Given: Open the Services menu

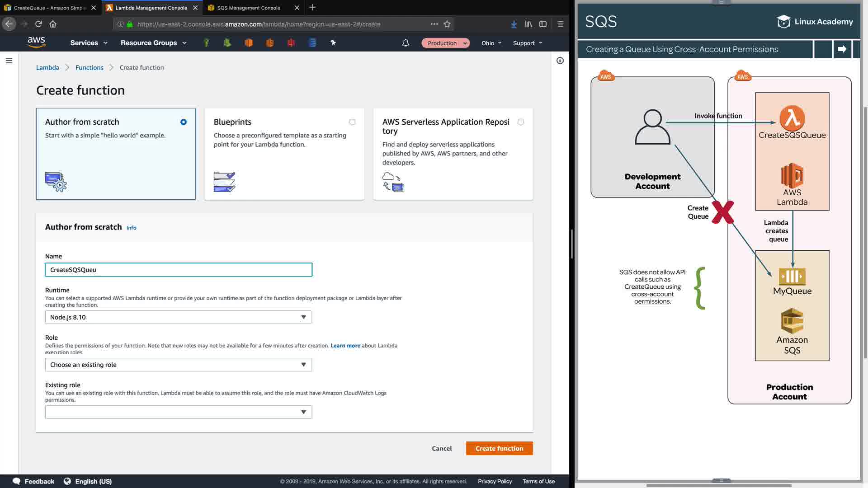Looking at the screenshot, I should point(89,43).
